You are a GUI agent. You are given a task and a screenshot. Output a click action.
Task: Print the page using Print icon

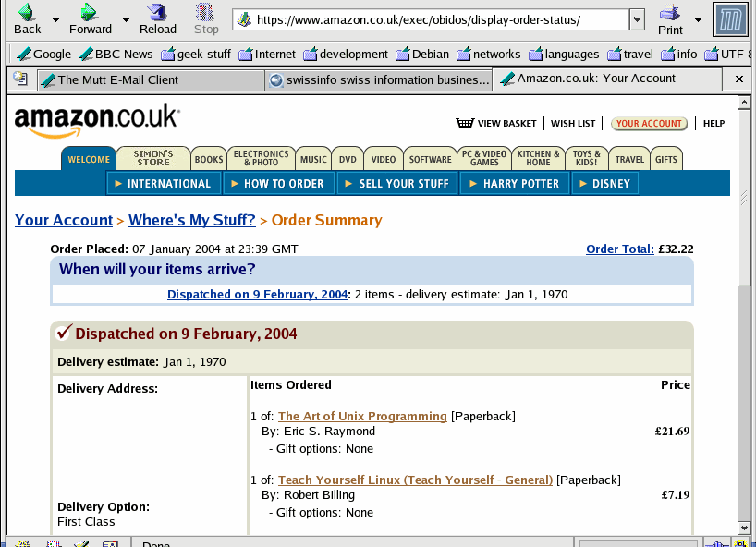tap(670, 19)
